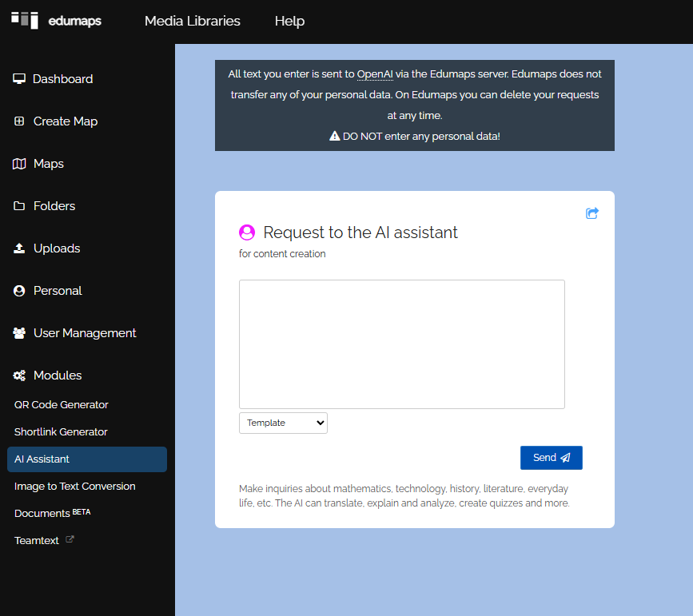Open the Help menu
Screen dimensions: 693x616
point(289,21)
